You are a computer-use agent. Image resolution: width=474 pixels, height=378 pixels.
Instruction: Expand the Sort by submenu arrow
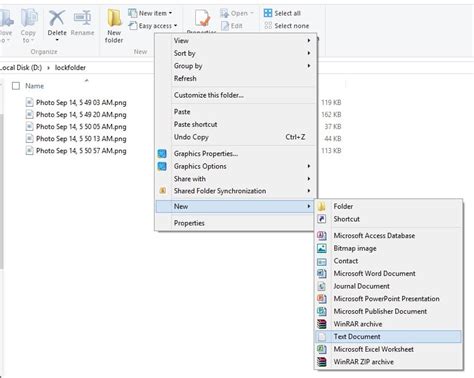click(309, 53)
